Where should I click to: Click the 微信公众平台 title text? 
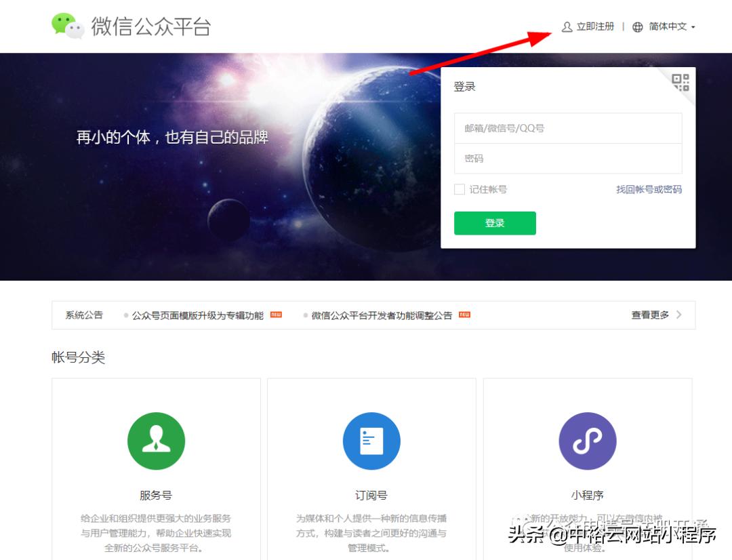150,26
